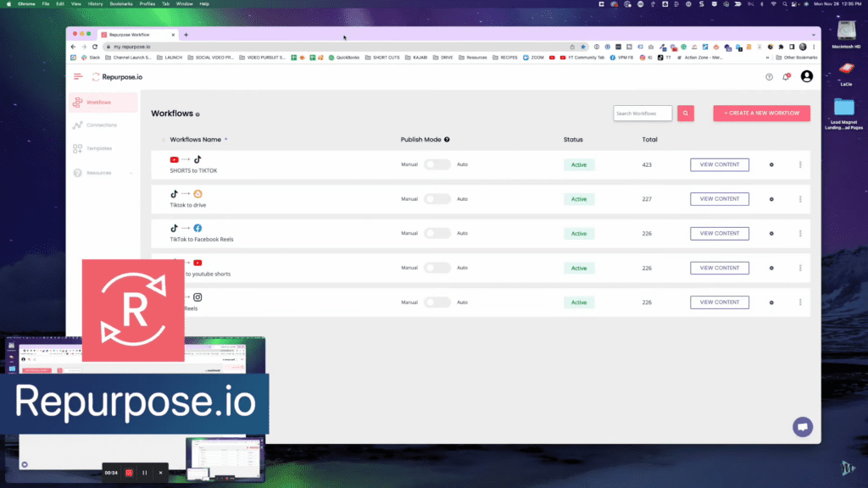Open three-dot menu for youtube shorts workflow
This screenshot has height=488, width=868.
click(x=800, y=269)
